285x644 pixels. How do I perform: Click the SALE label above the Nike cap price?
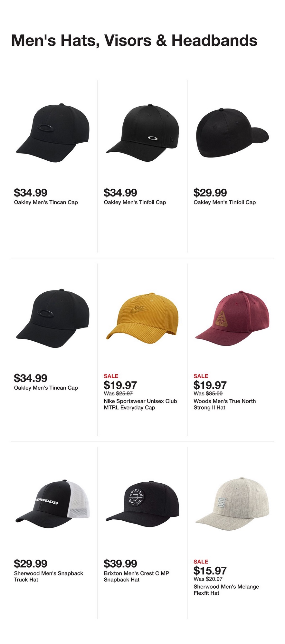[x=111, y=376]
